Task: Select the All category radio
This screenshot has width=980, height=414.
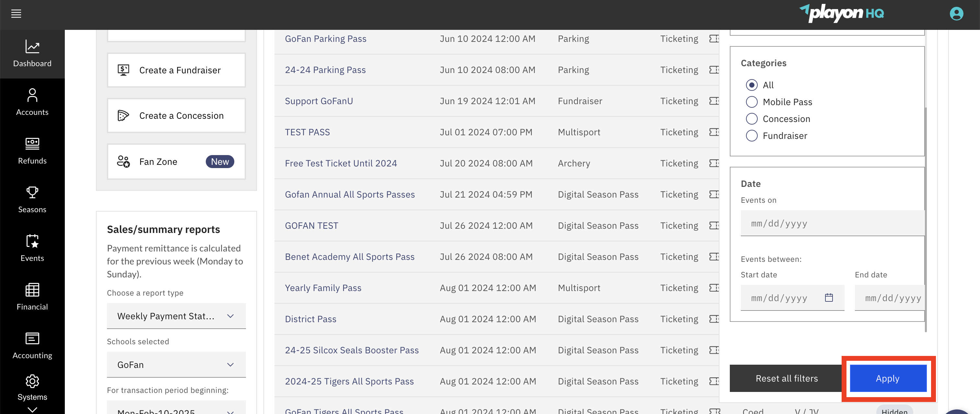Action: 752,85
